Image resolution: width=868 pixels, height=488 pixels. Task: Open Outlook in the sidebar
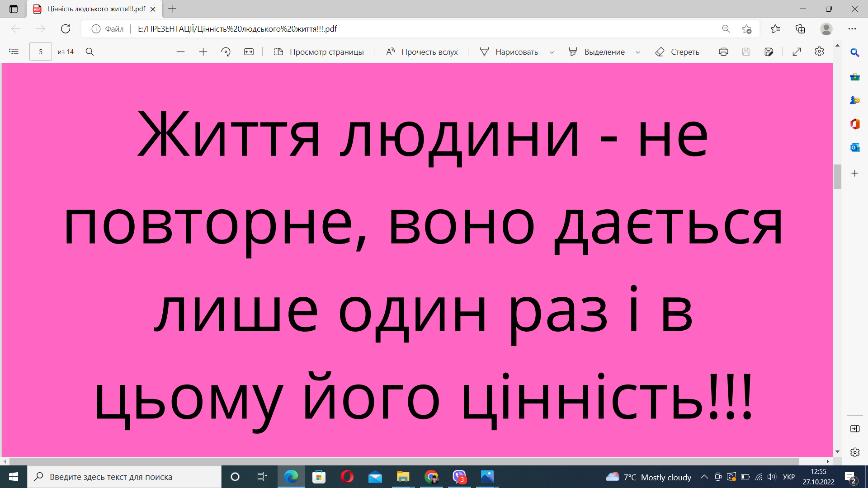click(854, 147)
